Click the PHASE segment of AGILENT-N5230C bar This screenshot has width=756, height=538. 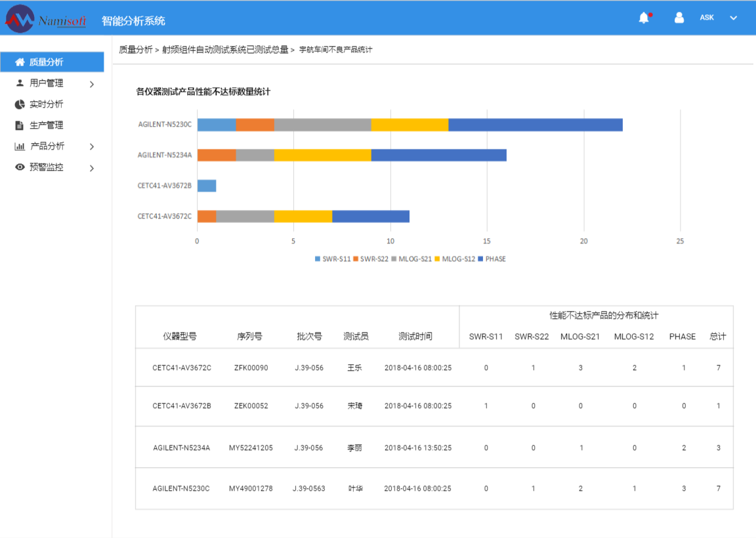coord(535,125)
